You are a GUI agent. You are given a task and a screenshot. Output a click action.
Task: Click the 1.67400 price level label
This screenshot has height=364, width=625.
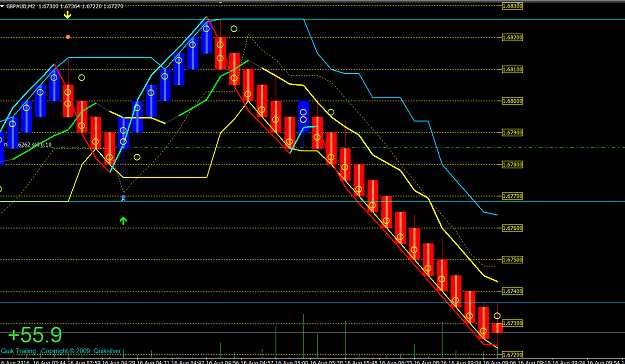pos(512,291)
